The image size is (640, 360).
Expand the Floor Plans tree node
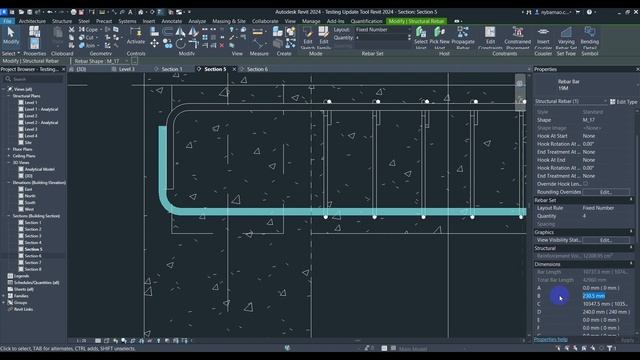point(9,149)
